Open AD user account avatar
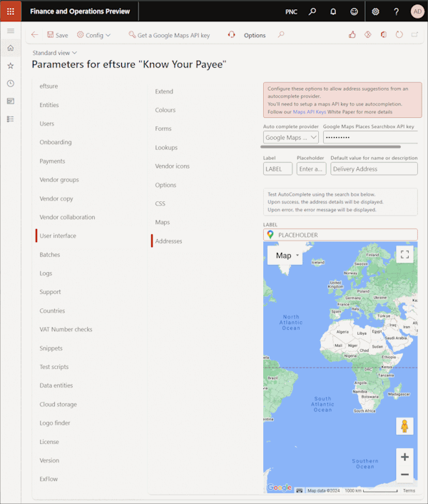Viewport: 428px width, 504px height. pyautogui.click(x=417, y=11)
